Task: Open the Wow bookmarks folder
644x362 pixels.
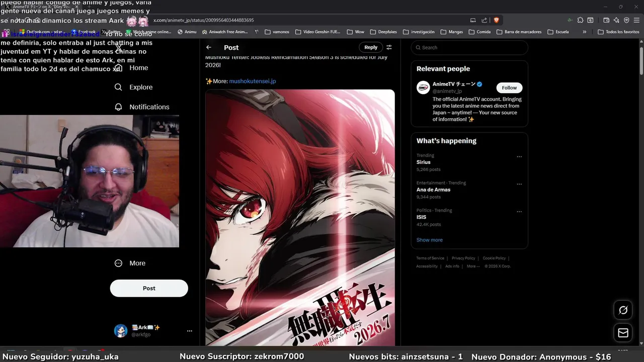Action: coord(355,32)
